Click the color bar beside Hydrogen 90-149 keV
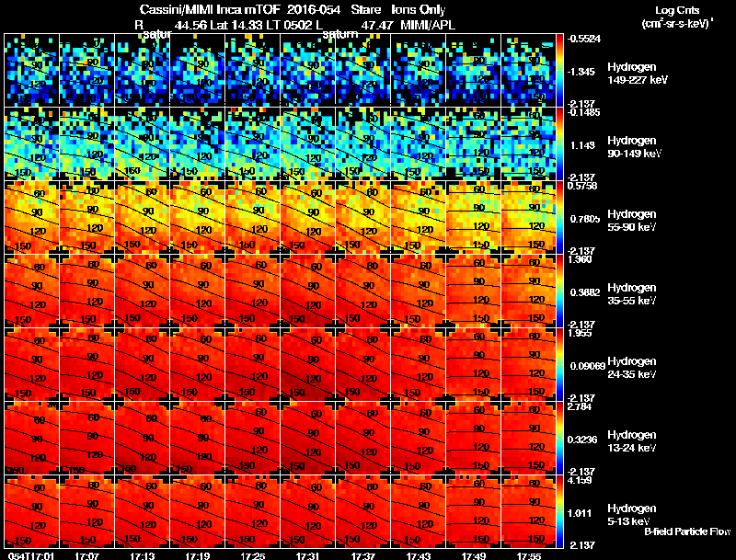736x560 pixels. (x=560, y=144)
